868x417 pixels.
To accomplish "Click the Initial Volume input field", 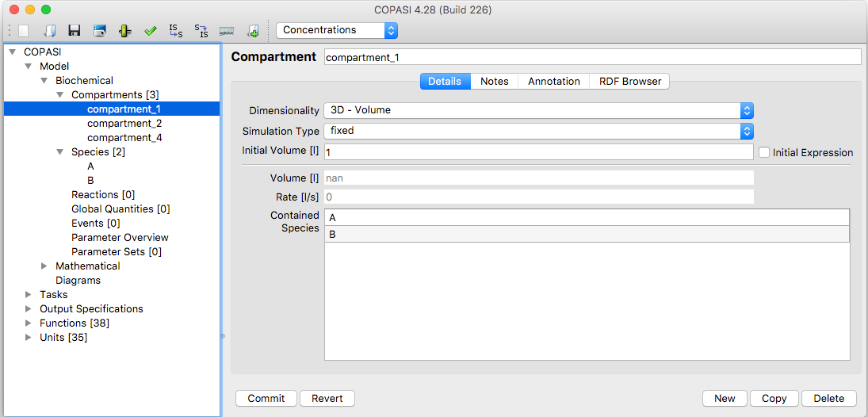I will click(538, 152).
